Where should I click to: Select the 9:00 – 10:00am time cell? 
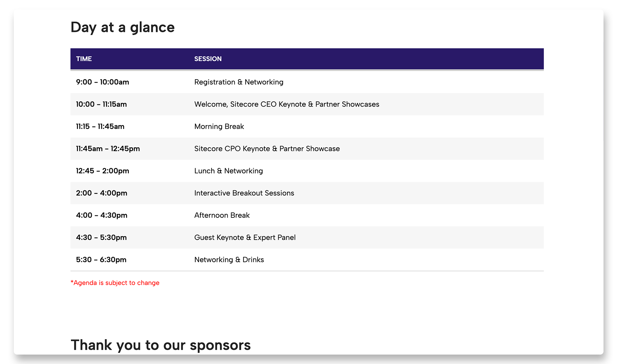pos(103,82)
